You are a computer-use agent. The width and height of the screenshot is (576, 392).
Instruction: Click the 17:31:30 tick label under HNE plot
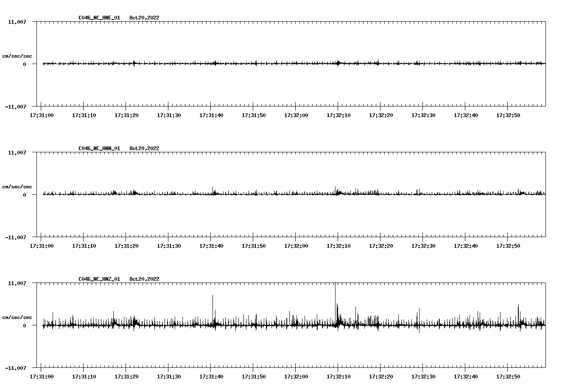pos(169,115)
